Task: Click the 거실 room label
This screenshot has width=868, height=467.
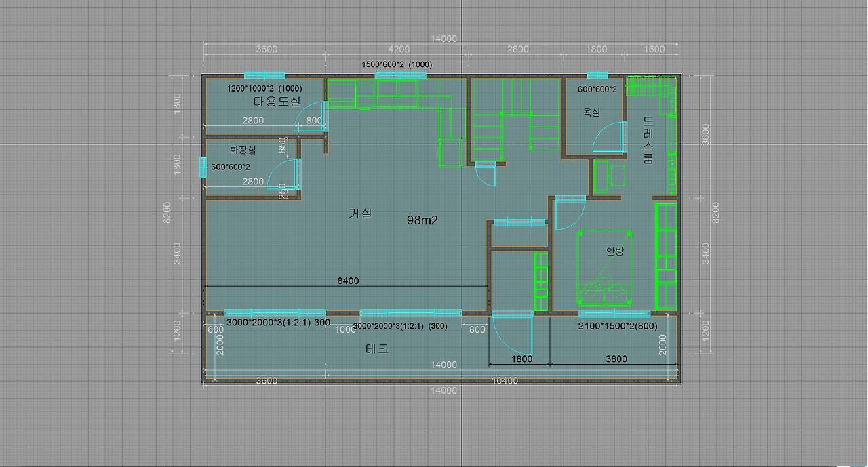Action: pyautogui.click(x=360, y=214)
